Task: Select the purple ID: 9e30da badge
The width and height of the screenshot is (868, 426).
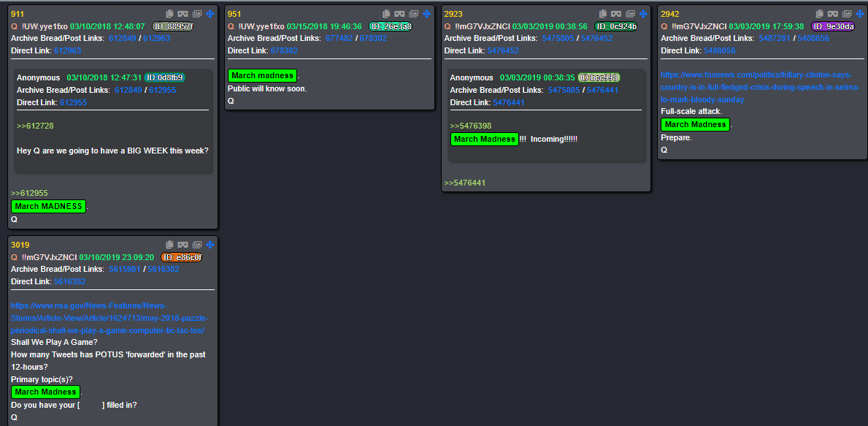Action: pyautogui.click(x=832, y=26)
